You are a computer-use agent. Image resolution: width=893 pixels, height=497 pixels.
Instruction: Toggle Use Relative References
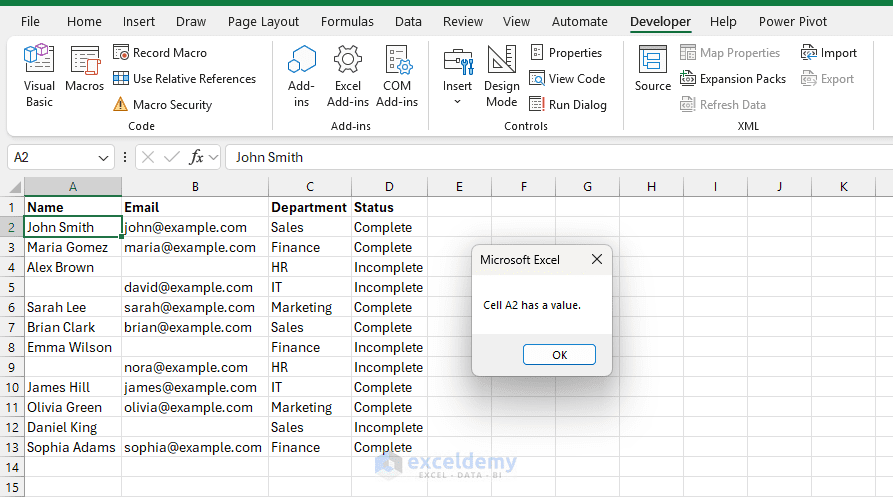185,79
